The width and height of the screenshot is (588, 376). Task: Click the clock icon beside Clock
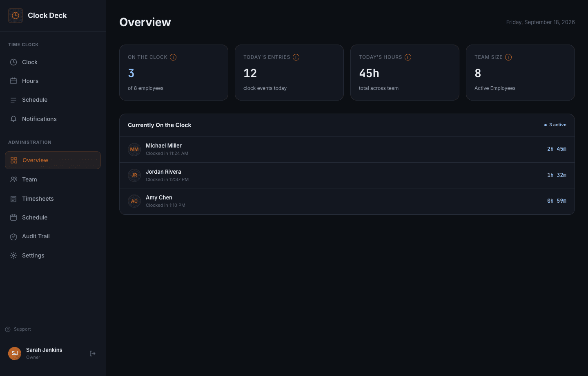[13, 62]
